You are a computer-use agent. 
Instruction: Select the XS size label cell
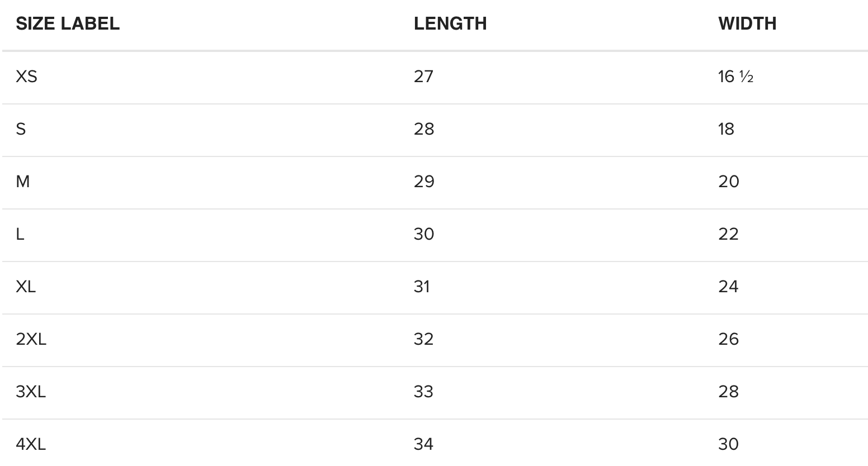26,76
